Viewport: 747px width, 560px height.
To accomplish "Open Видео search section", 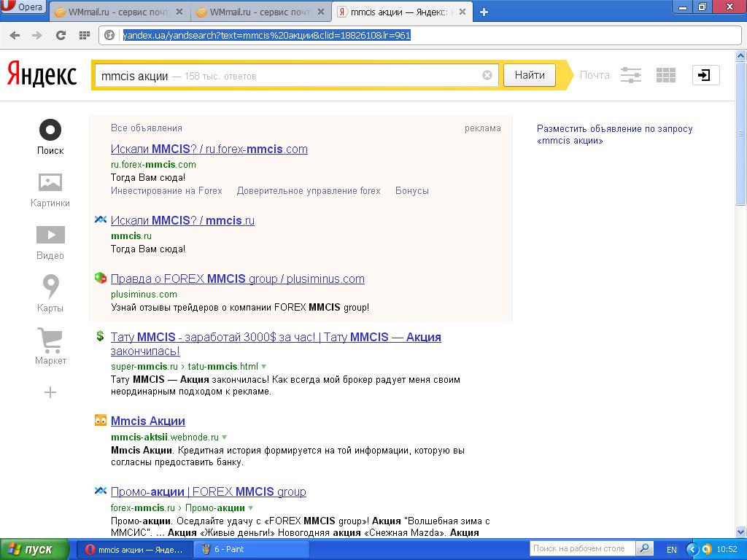I will point(50,243).
